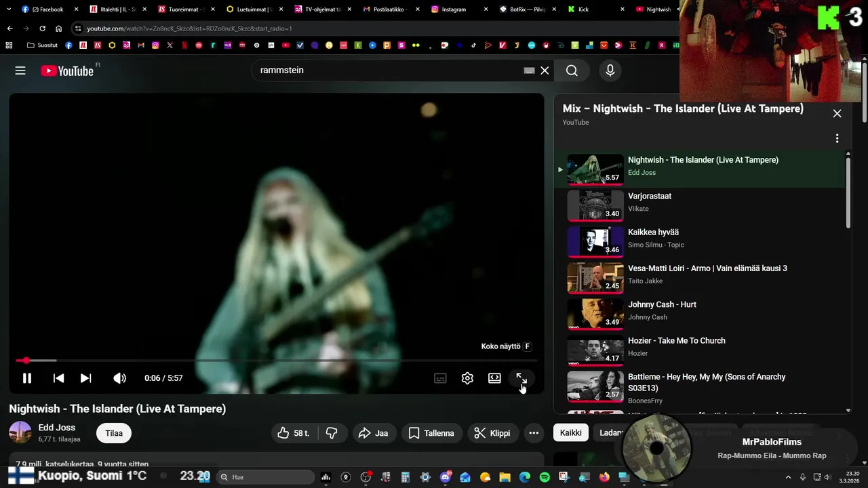Open the browser apps grid shortcut
This screenshot has height=488, width=868.
[9, 45]
